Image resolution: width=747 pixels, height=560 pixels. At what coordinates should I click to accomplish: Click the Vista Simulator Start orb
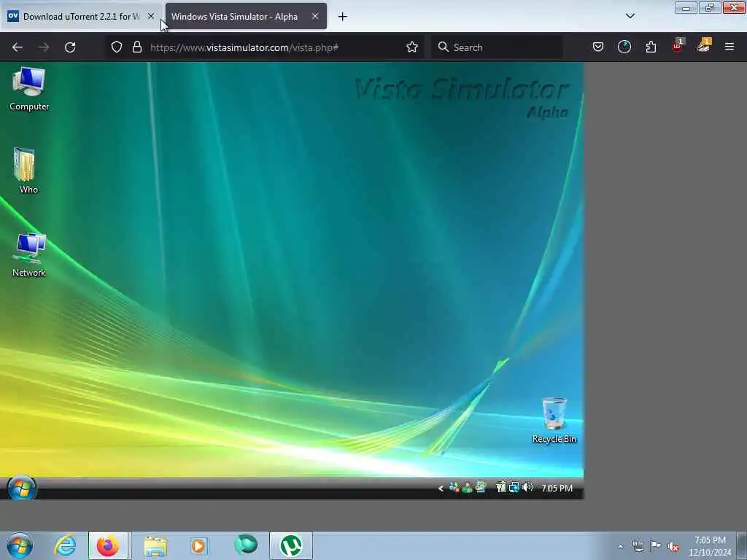tap(21, 489)
